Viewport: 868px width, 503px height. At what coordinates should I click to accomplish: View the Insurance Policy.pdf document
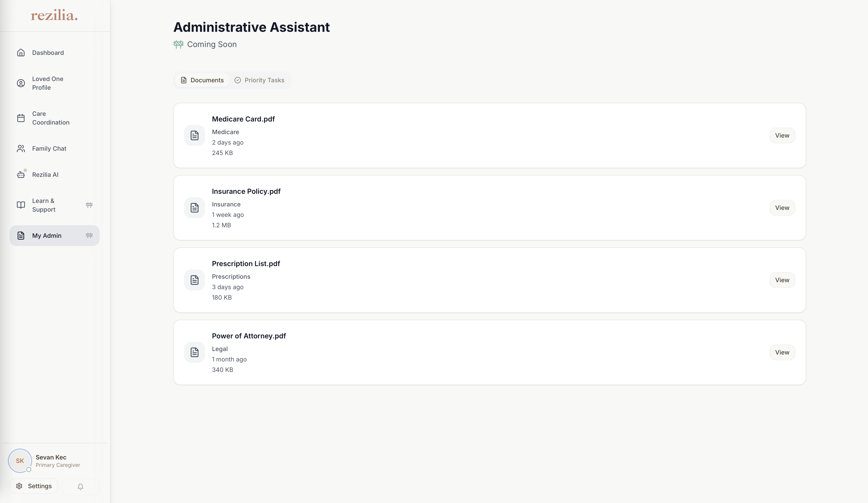pyautogui.click(x=782, y=208)
